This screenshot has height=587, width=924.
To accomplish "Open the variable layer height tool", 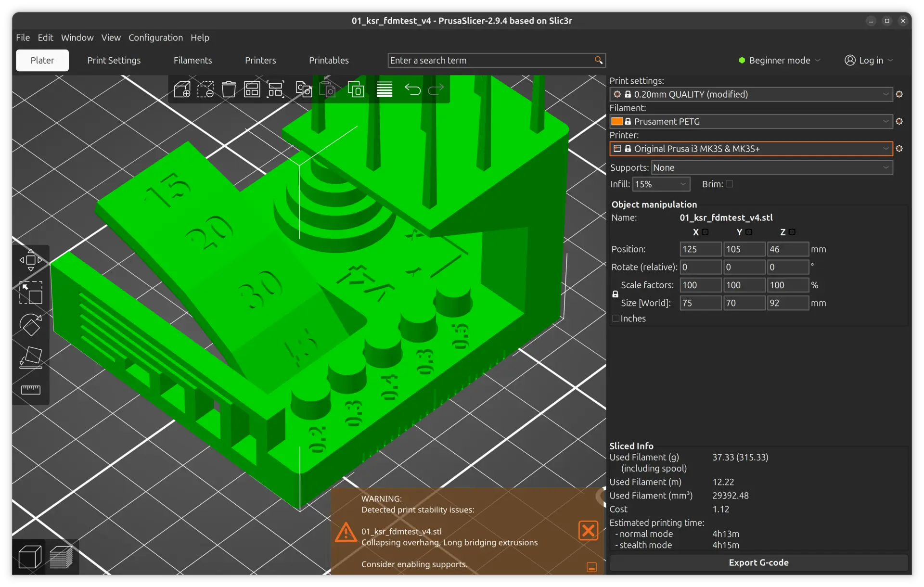I will pyautogui.click(x=385, y=89).
